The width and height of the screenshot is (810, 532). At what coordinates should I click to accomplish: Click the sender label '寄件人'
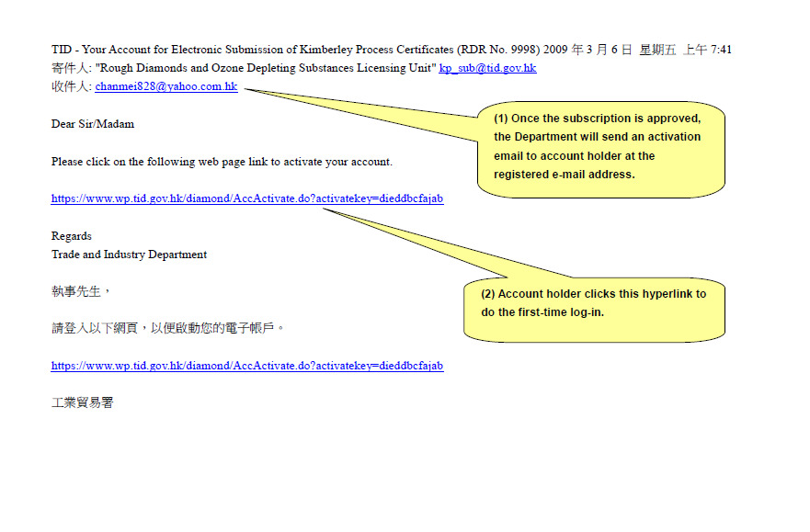pos(70,68)
